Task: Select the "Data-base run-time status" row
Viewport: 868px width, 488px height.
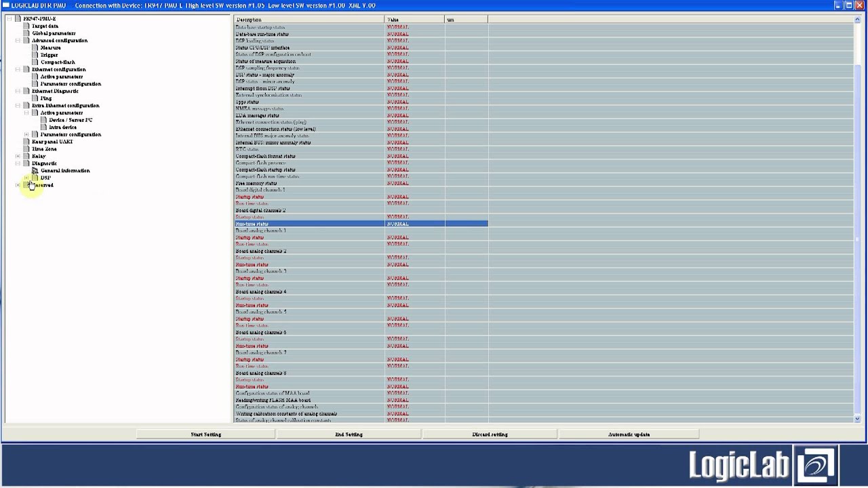Action: [x=361, y=34]
